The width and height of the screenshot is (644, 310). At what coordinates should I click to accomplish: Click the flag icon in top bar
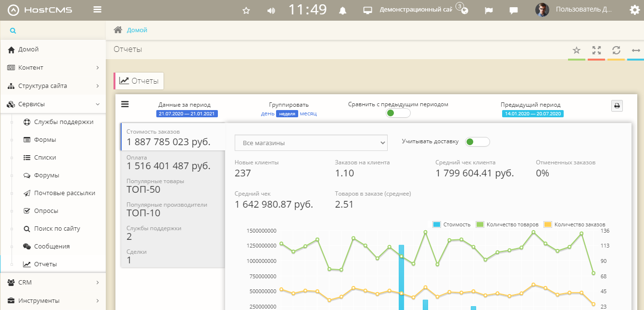point(489,10)
